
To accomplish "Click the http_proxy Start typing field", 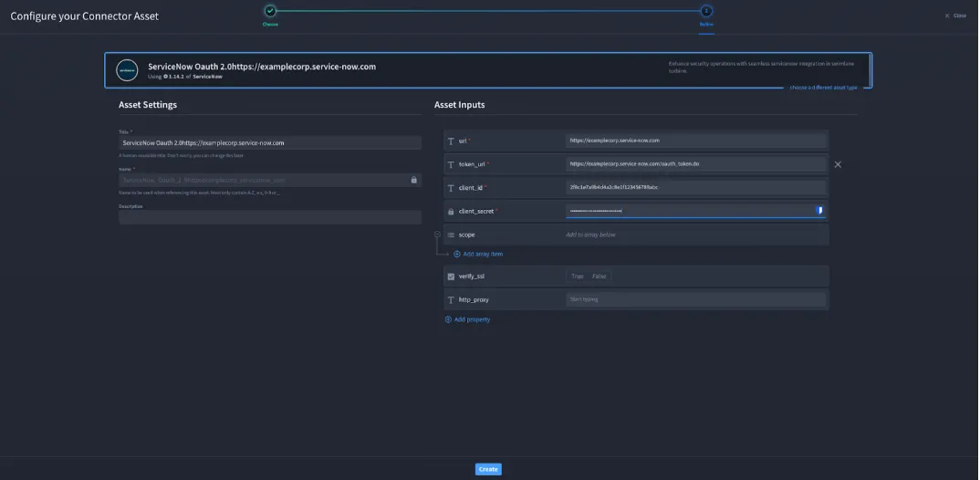I will (695, 299).
